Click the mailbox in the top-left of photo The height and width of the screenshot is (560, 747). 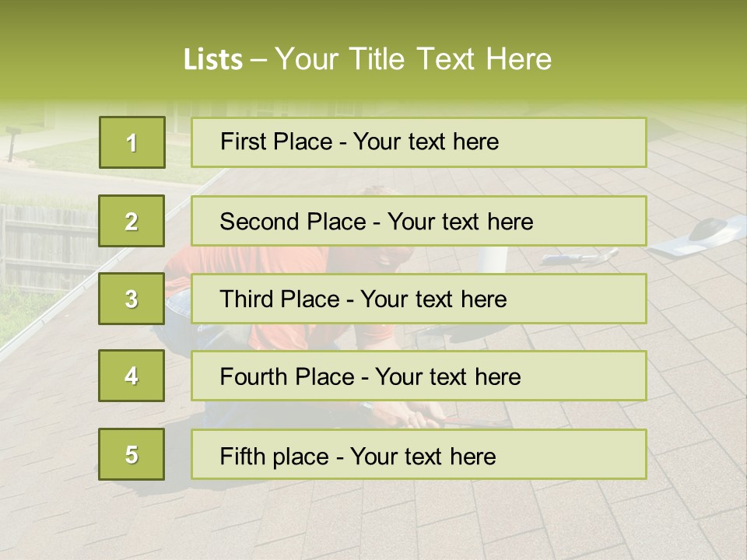coord(12,138)
